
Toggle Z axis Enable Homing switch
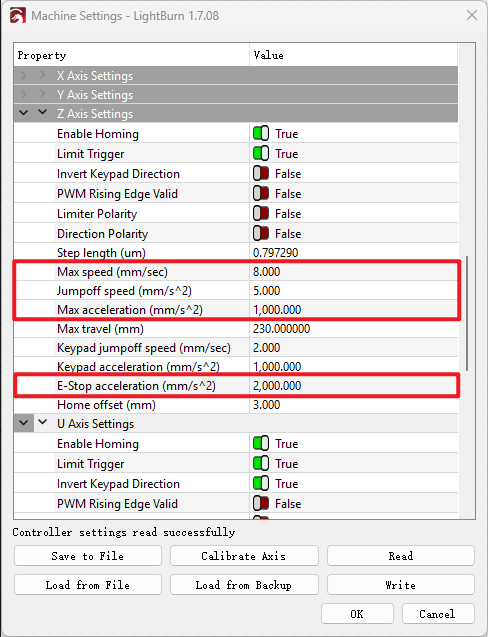261,134
